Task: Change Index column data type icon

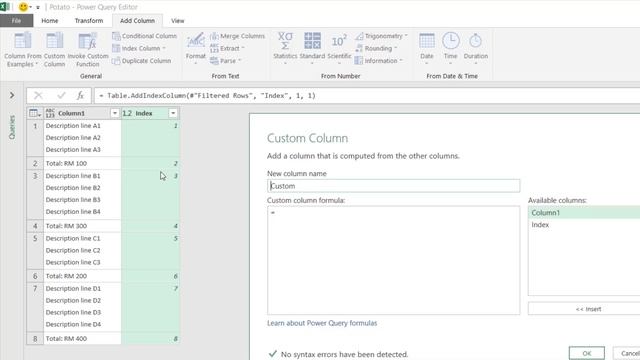Action: (x=127, y=113)
